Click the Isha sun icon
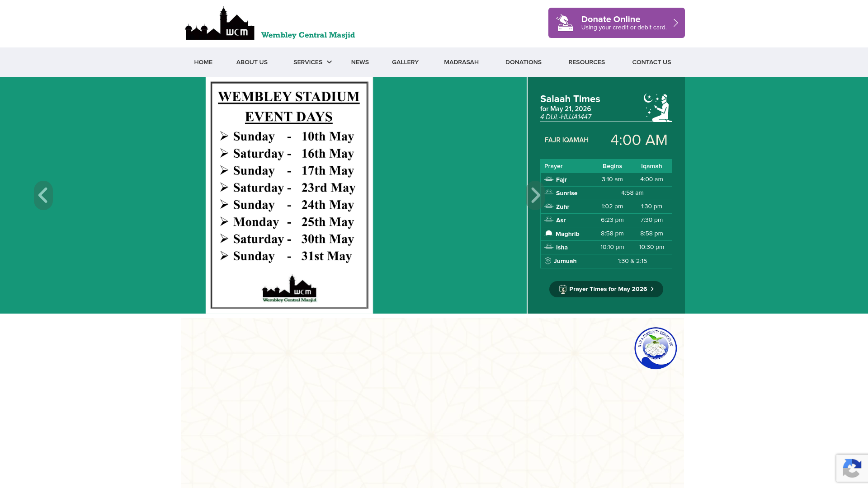 (x=549, y=247)
